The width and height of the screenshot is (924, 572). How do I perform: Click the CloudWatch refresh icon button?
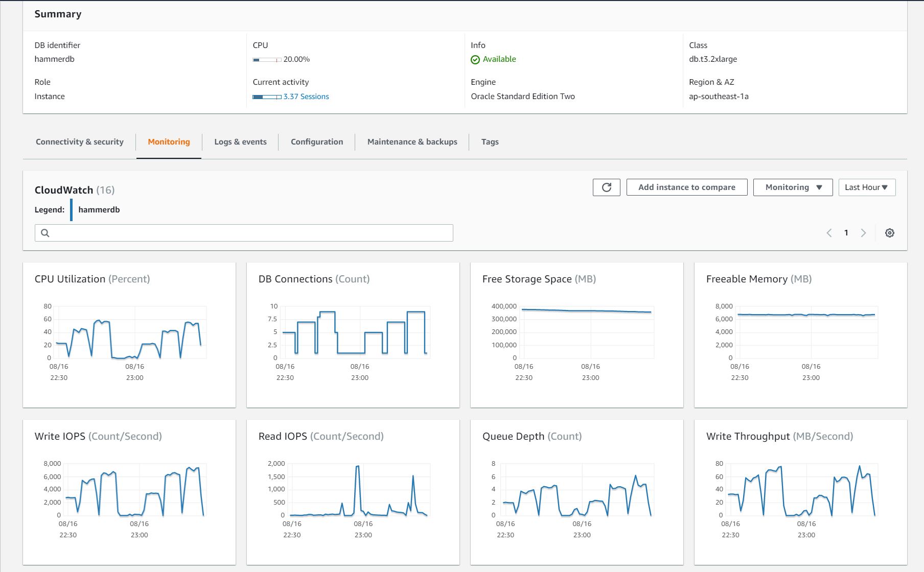[606, 187]
